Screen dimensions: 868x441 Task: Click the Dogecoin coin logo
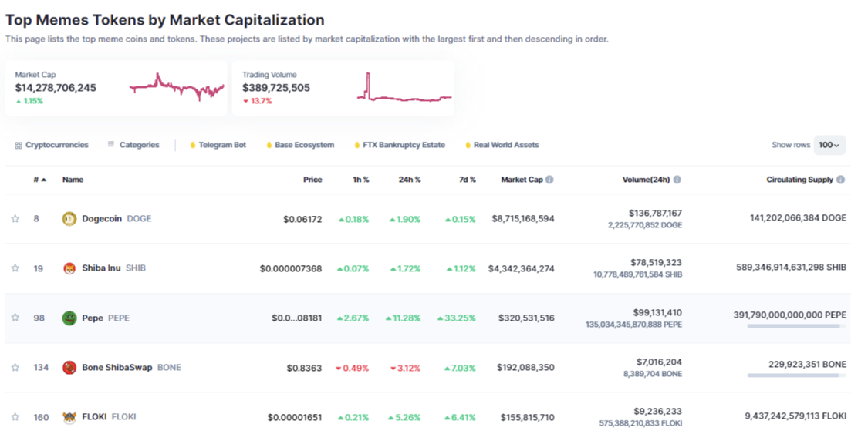tap(69, 218)
